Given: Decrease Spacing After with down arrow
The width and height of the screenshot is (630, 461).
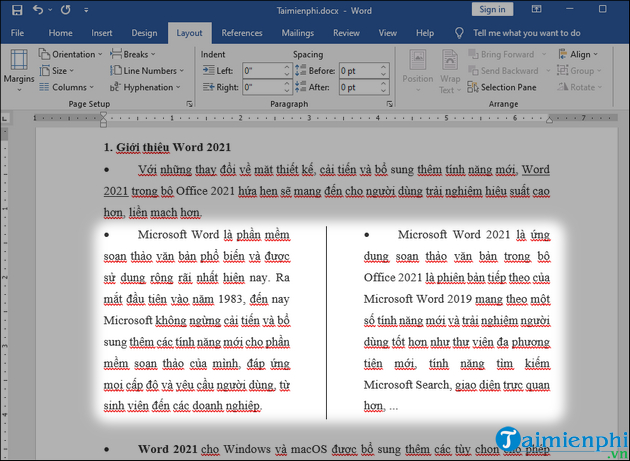Looking at the screenshot, I should click(383, 91).
